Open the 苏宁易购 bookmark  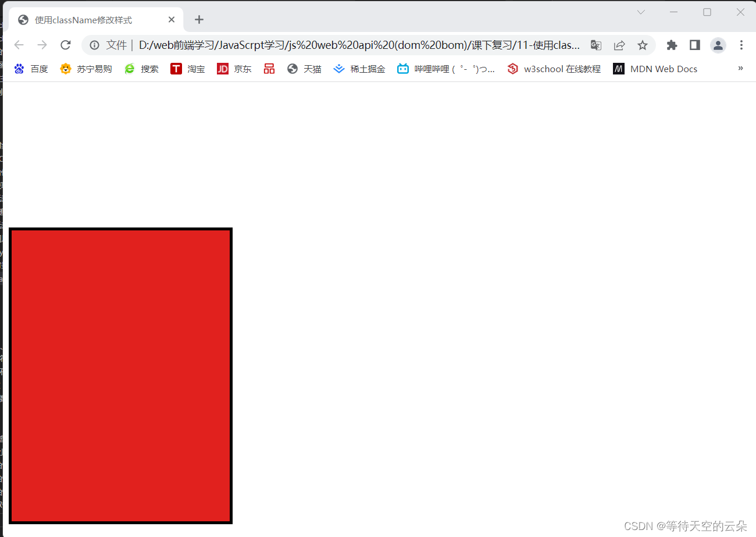click(86, 69)
